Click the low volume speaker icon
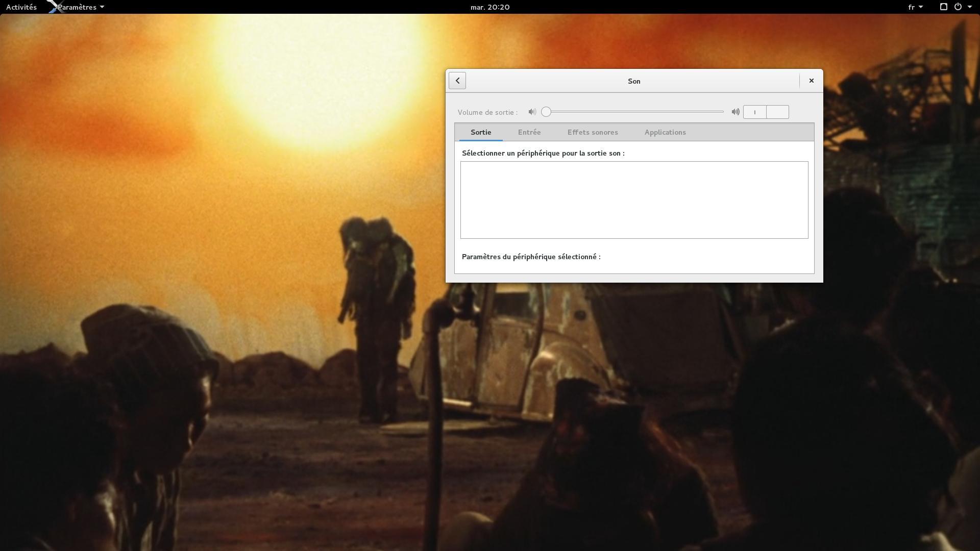 pos(532,112)
